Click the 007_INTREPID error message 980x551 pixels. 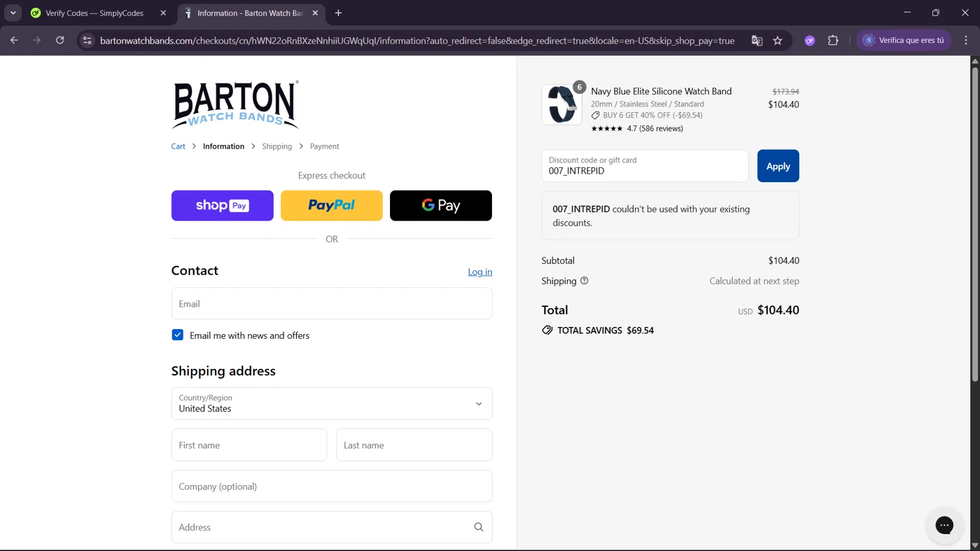coord(670,215)
